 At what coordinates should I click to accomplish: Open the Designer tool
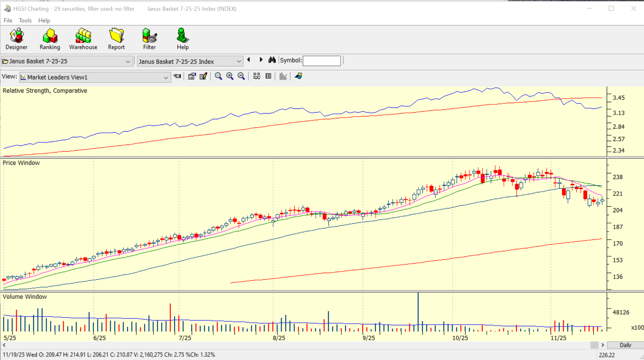(x=16, y=39)
